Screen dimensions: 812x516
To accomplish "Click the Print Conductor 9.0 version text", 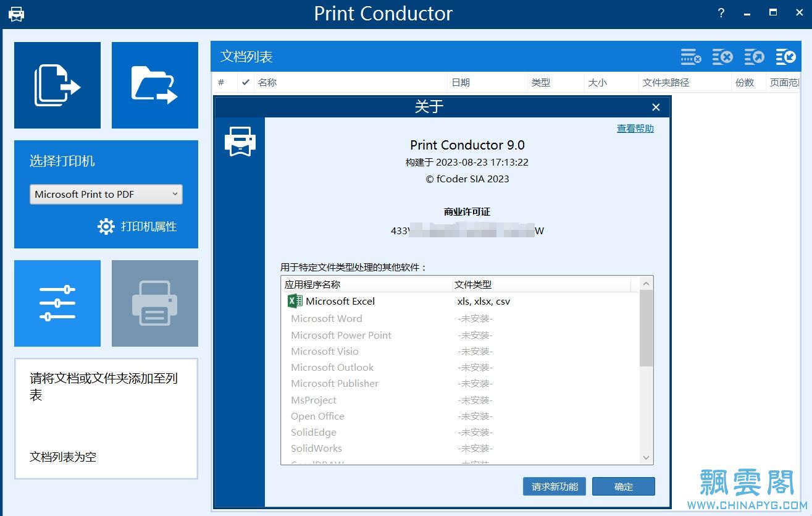I will pos(467,145).
